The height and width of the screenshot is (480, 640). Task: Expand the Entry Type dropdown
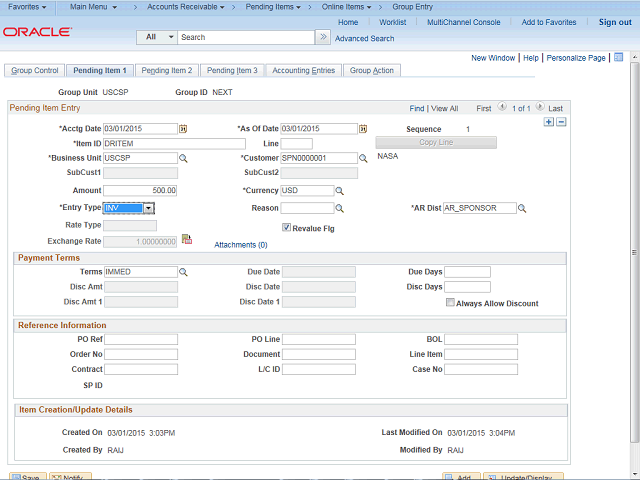pyautogui.click(x=148, y=208)
